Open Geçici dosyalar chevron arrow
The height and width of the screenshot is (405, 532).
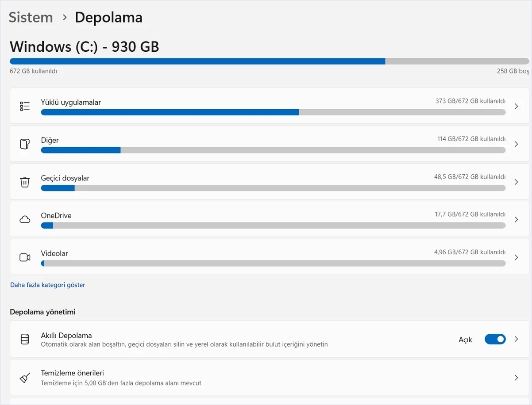pos(516,182)
